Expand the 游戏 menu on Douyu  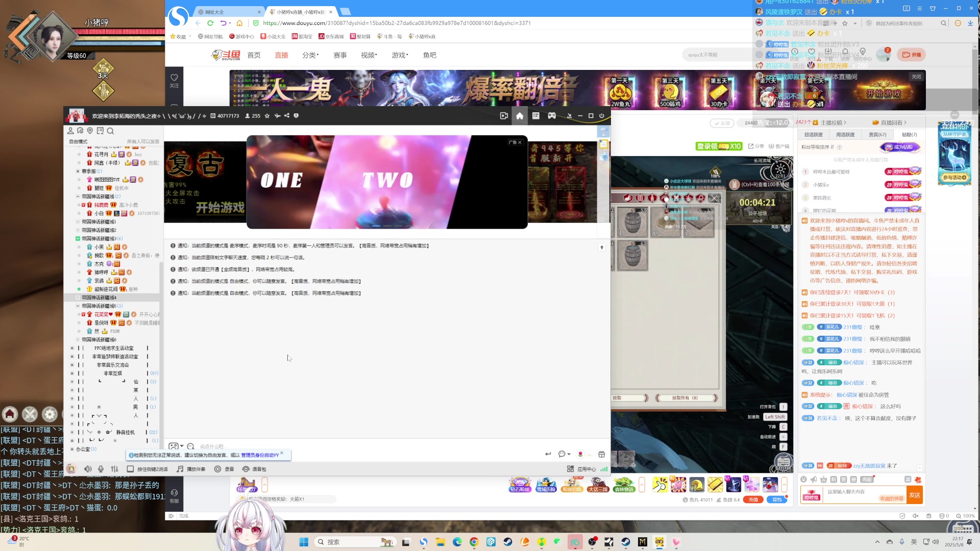400,55
